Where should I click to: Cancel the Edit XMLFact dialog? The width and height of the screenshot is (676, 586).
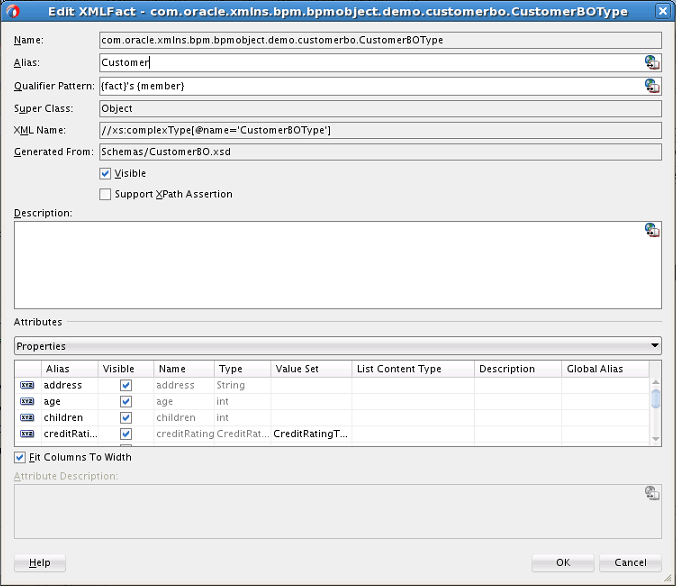coord(630,563)
